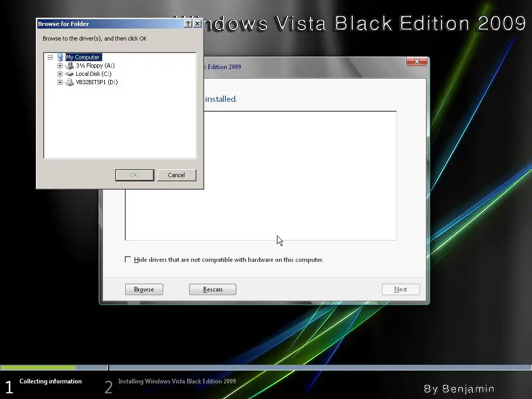Expand the Local Disk (C:) node

point(60,74)
